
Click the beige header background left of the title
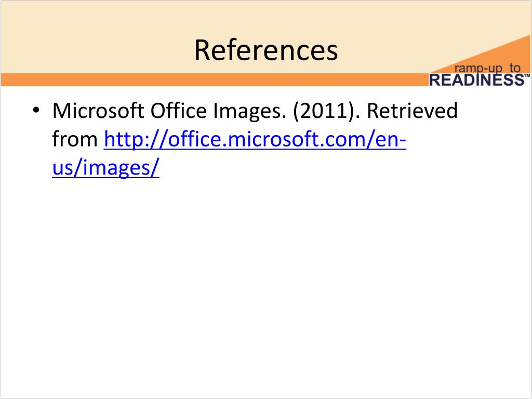coord(95,37)
